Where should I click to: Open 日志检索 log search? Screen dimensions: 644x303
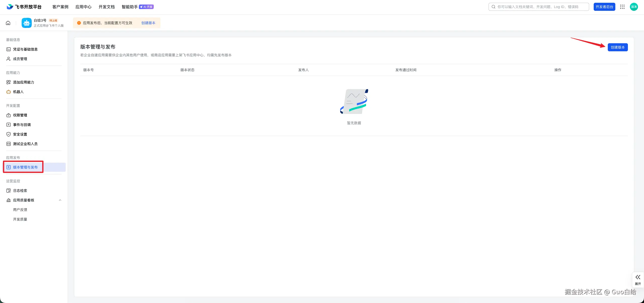(x=20, y=191)
